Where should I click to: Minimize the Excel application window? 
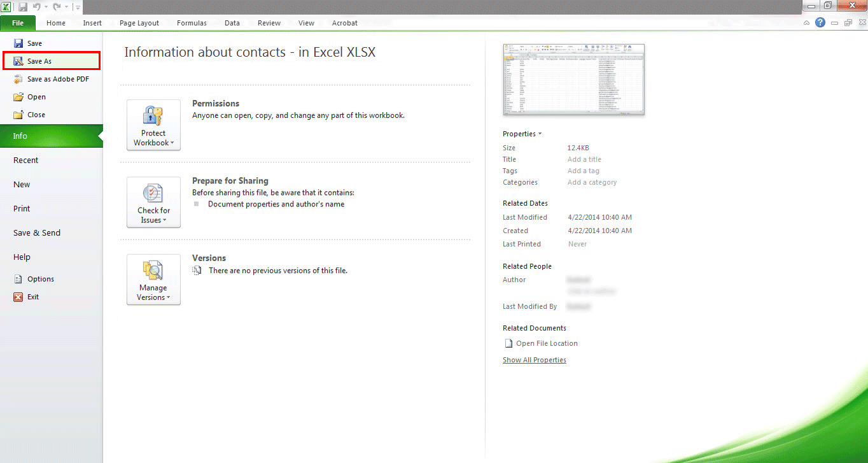click(813, 6)
